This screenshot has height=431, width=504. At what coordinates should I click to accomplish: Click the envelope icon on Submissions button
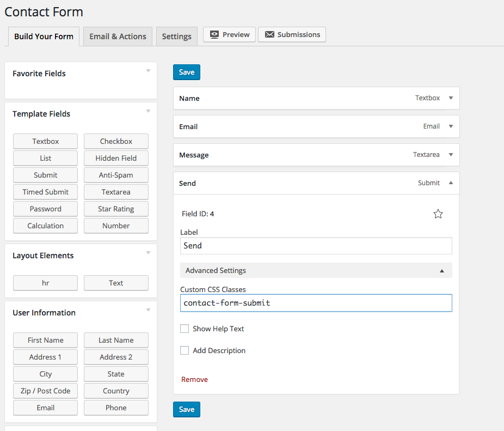[269, 34]
